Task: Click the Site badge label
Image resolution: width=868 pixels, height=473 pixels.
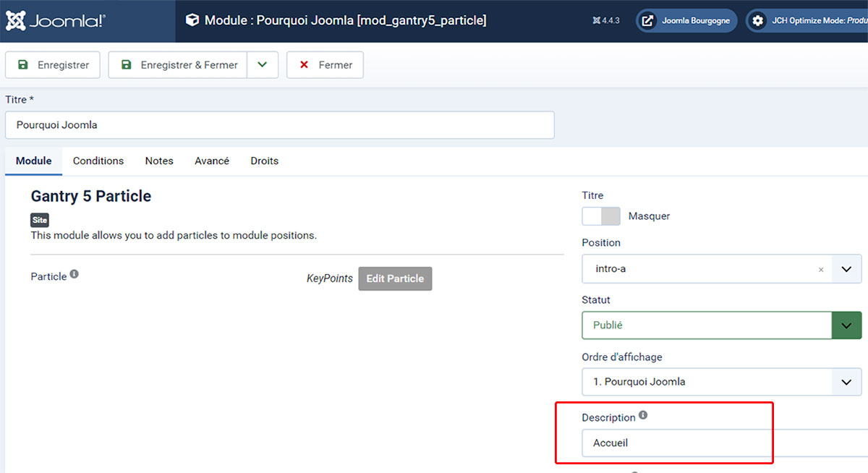Action: tap(40, 220)
